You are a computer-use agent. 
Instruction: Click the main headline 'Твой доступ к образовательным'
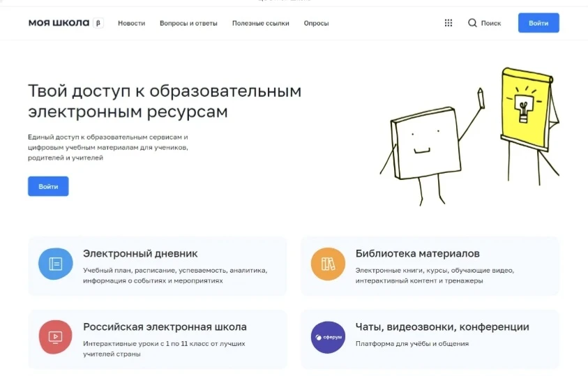(x=165, y=91)
